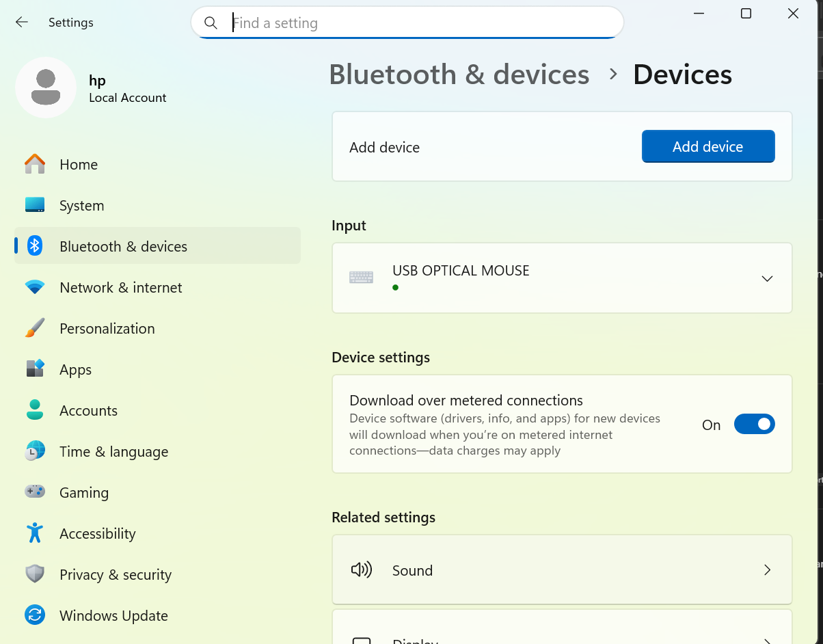Click the Network & internet wifi icon
Image resolution: width=823 pixels, height=644 pixels.
35,287
